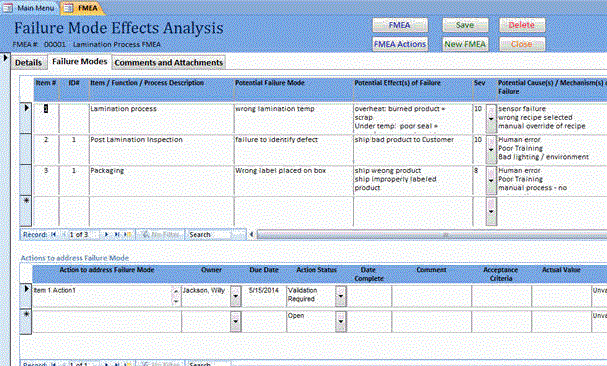Go to first record in failure modes navigator
The width and height of the screenshot is (607, 366).
54,234
